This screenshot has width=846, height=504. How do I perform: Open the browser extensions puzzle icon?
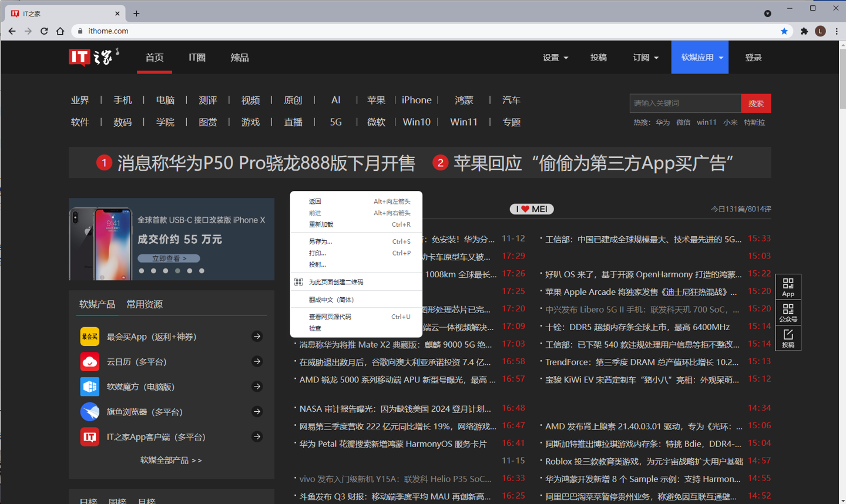pyautogui.click(x=804, y=31)
